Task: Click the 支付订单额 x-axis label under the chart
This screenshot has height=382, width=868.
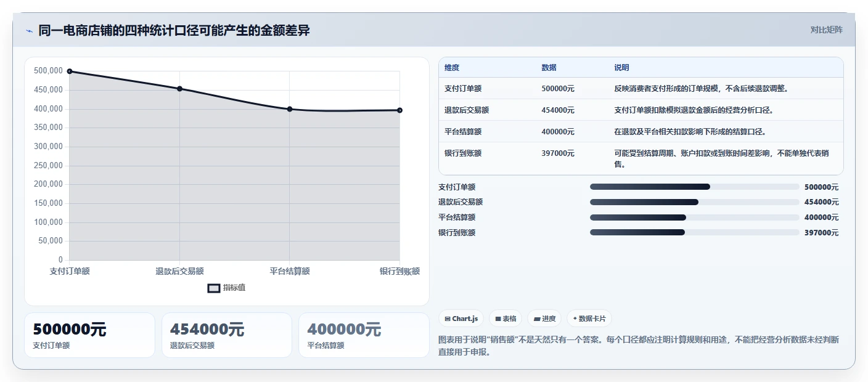Action: pyautogui.click(x=70, y=271)
